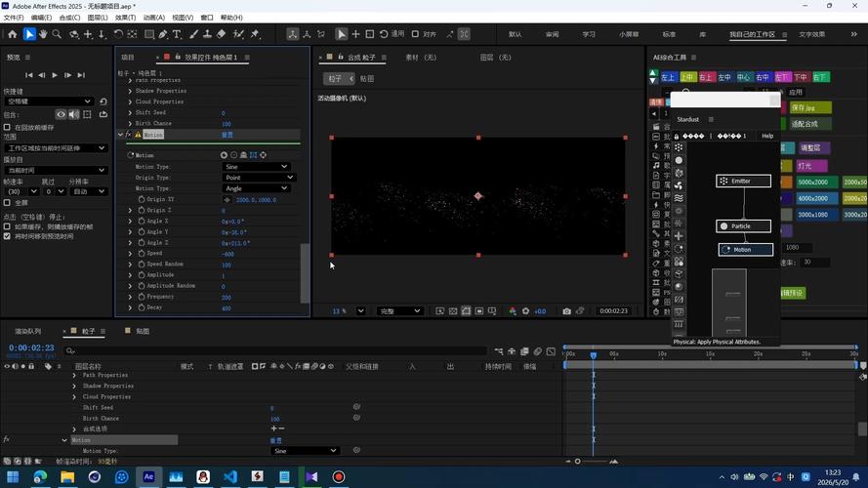Open the graph editor icon in timeline
Screen dimensions: 868x488
pos(551,351)
